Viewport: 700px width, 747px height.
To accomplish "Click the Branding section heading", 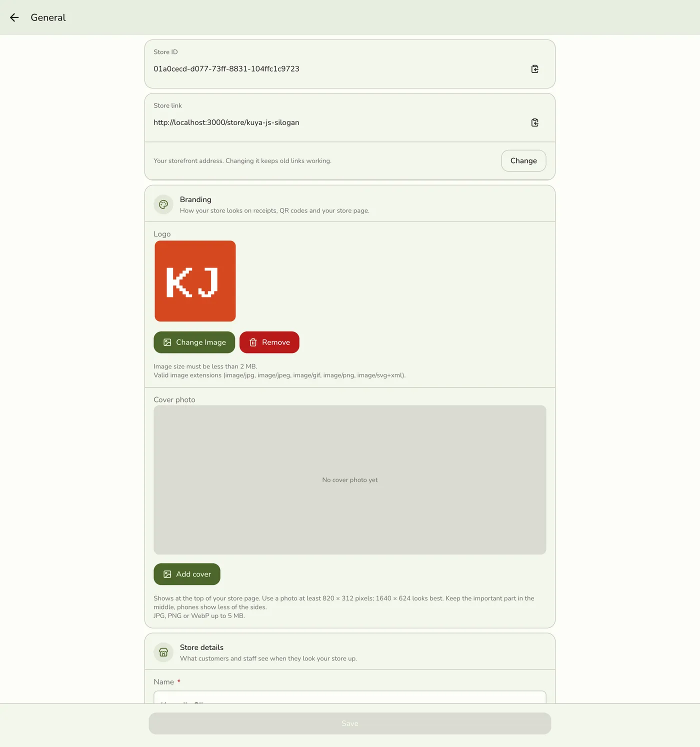I will (x=195, y=199).
